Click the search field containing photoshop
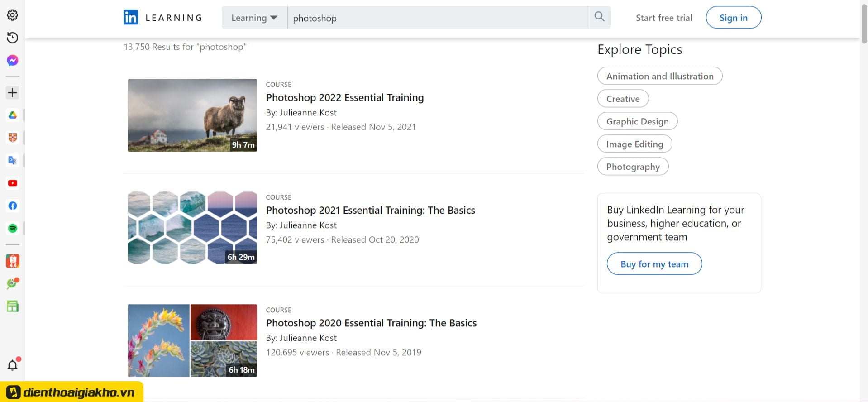The image size is (868, 402). click(x=438, y=18)
